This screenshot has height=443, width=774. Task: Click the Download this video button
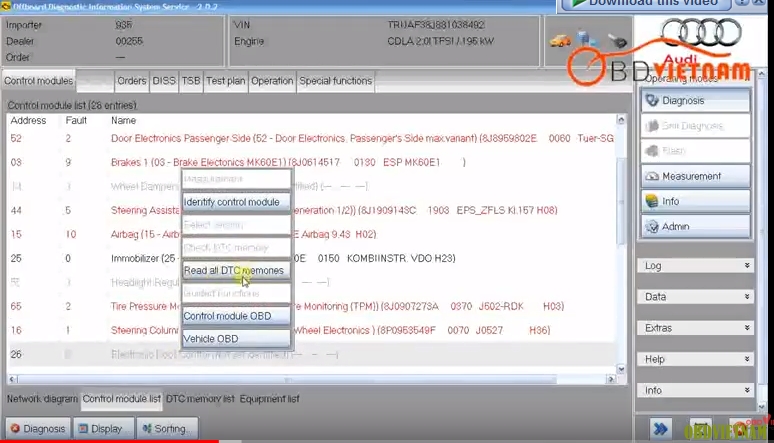tap(645, 4)
